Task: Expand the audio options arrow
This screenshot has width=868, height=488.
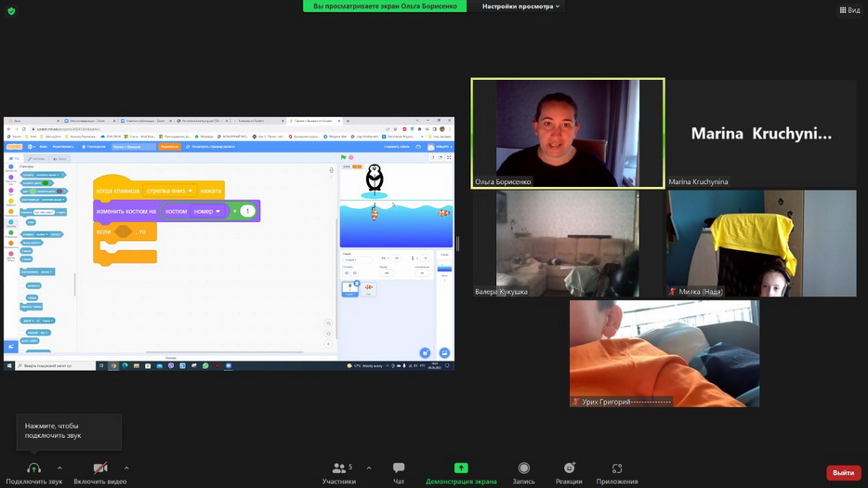Action: tap(59, 468)
